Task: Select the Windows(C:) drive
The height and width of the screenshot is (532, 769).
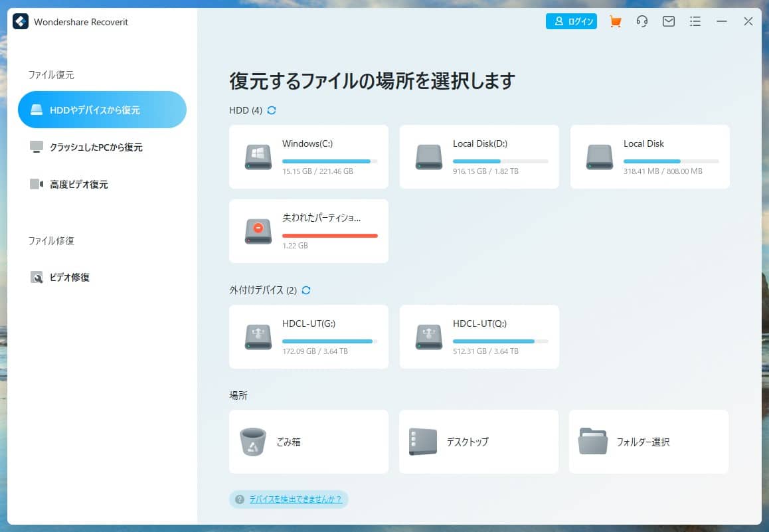Action: tap(309, 157)
